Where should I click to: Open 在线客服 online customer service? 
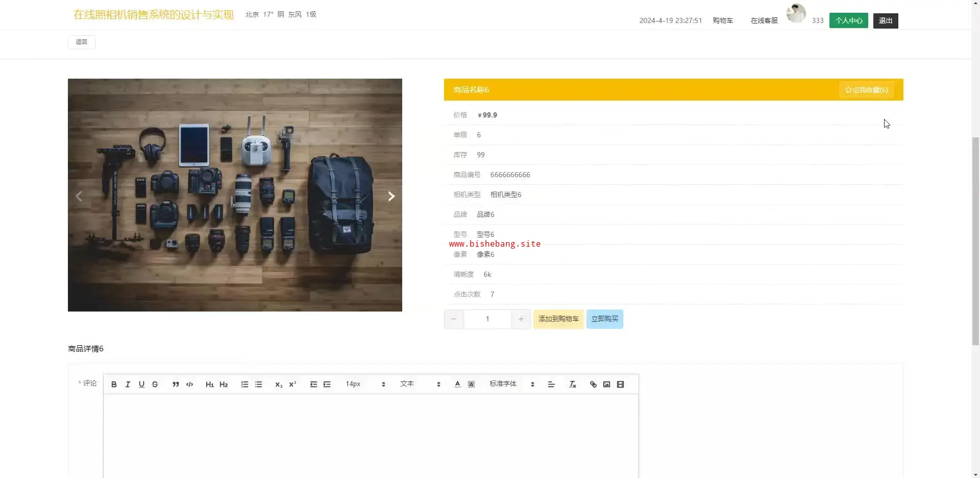tap(764, 21)
